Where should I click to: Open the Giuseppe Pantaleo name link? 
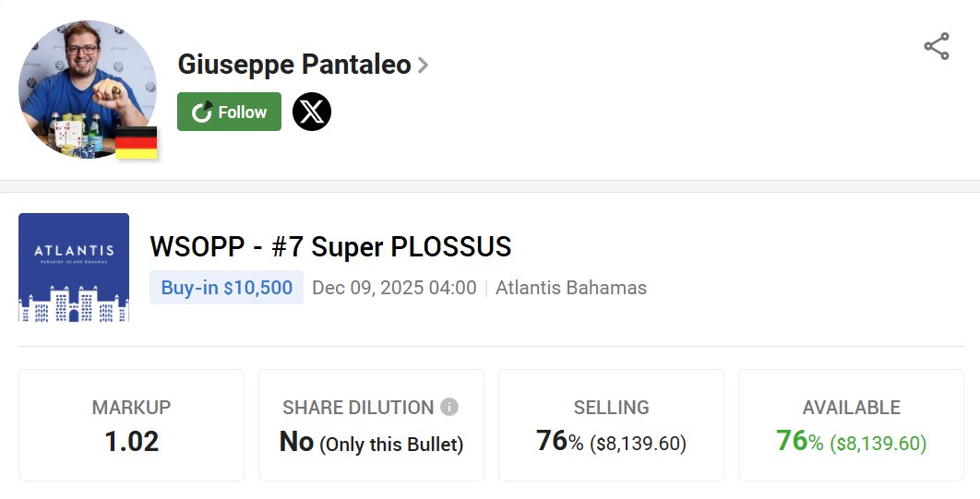point(294,65)
